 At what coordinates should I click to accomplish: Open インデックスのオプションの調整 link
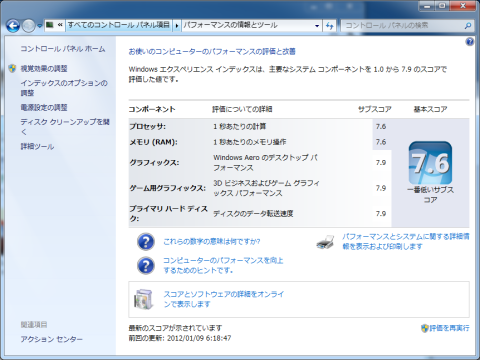[x=64, y=88]
